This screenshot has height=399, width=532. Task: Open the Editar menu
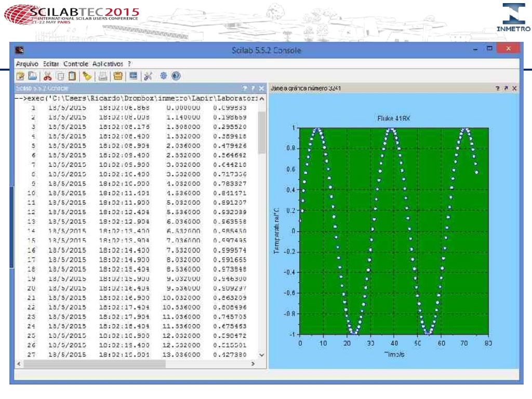click(x=51, y=64)
